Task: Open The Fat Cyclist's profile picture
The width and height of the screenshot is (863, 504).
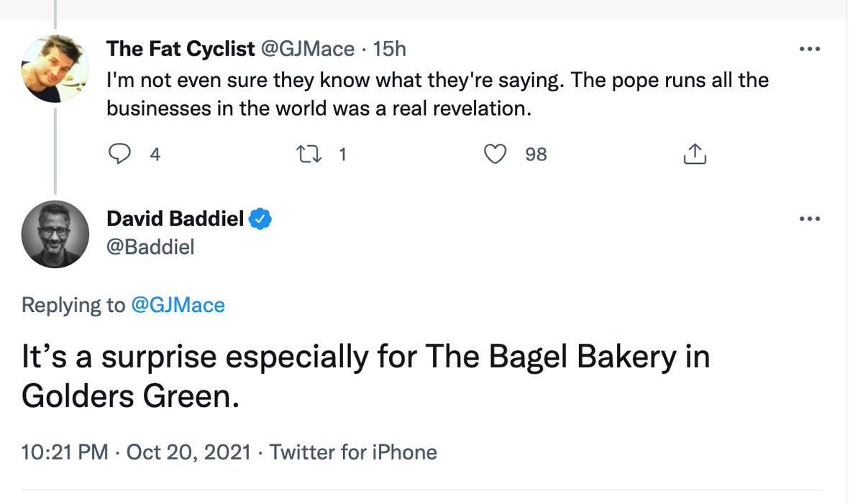Action: (x=55, y=68)
